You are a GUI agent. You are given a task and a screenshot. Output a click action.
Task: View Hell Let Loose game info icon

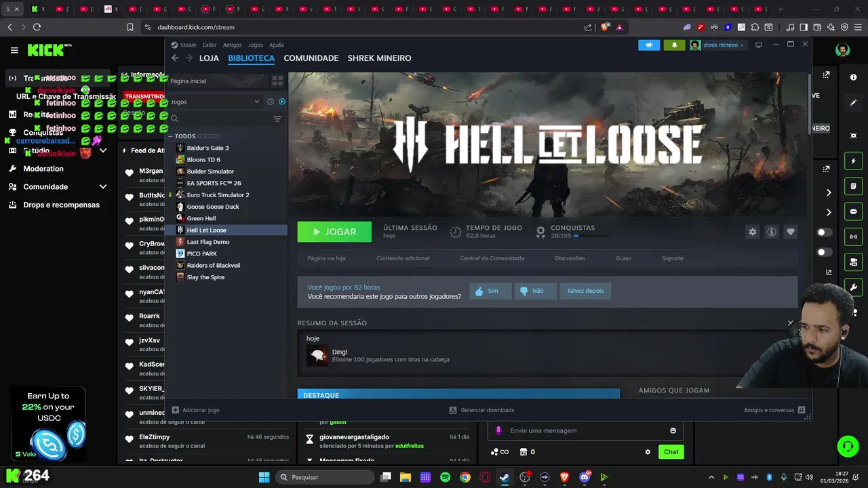(771, 232)
